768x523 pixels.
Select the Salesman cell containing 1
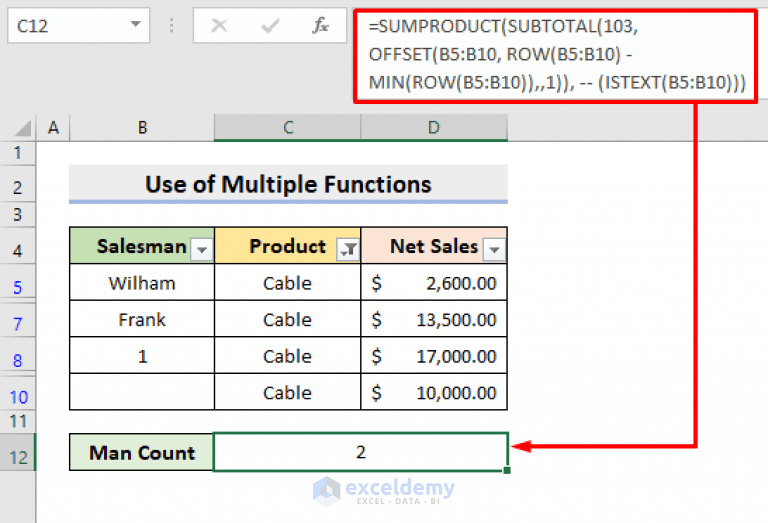[142, 356]
